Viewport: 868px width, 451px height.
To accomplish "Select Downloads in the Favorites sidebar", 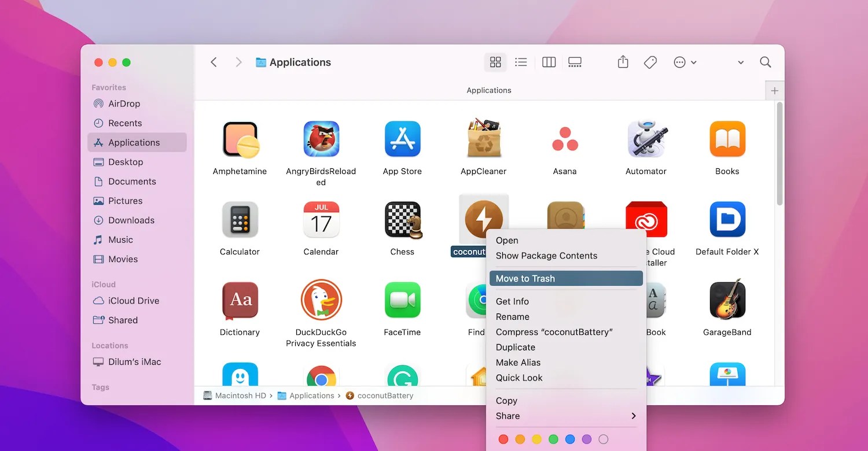I will (130, 220).
